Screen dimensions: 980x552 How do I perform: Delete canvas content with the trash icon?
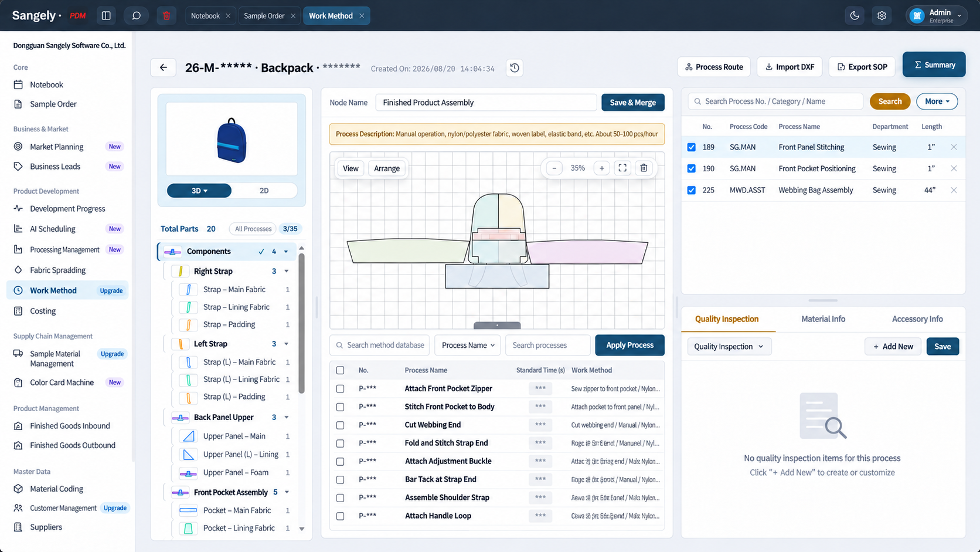pos(644,168)
